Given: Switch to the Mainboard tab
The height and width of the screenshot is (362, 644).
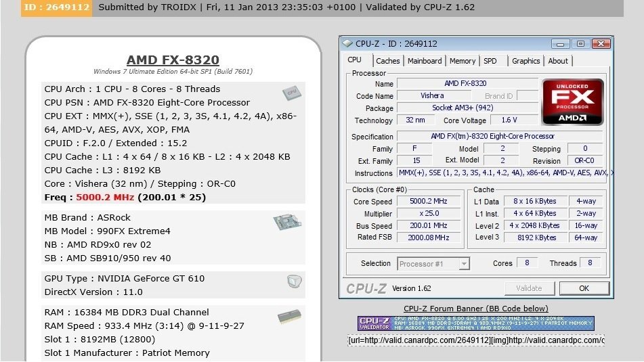Looking at the screenshot, I should tap(425, 61).
